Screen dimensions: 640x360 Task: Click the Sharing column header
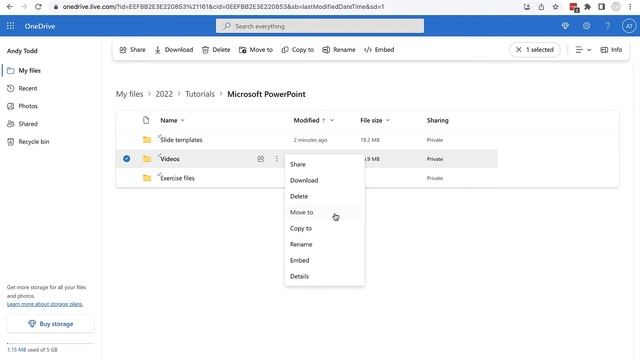[x=438, y=120]
